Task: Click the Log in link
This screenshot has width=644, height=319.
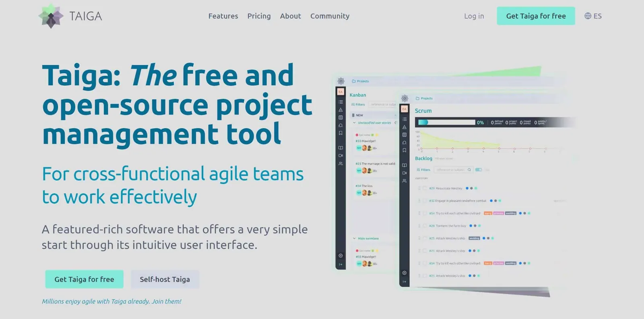Action: pyautogui.click(x=474, y=16)
